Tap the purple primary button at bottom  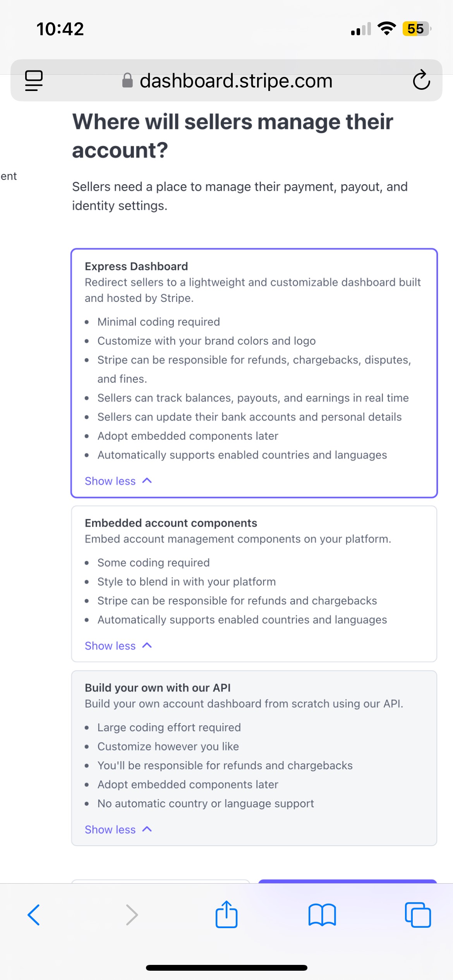coord(347,881)
